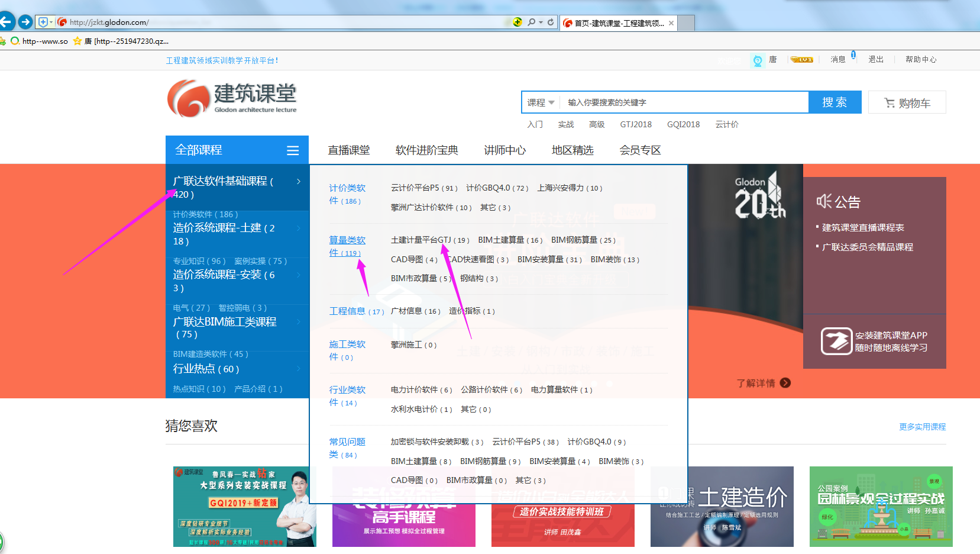Click the user avatar icon next to 唐

(x=758, y=60)
